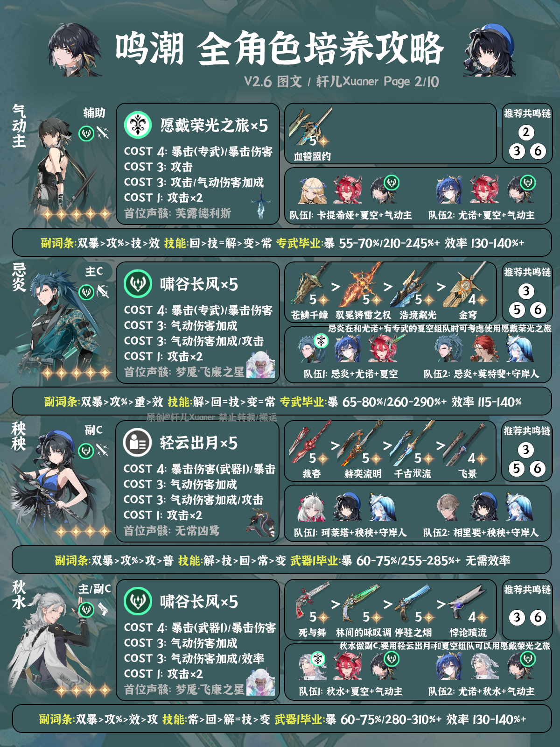Click the 鸣潮 全角色培养攻略 title
The height and width of the screenshot is (747, 560).
(279, 49)
